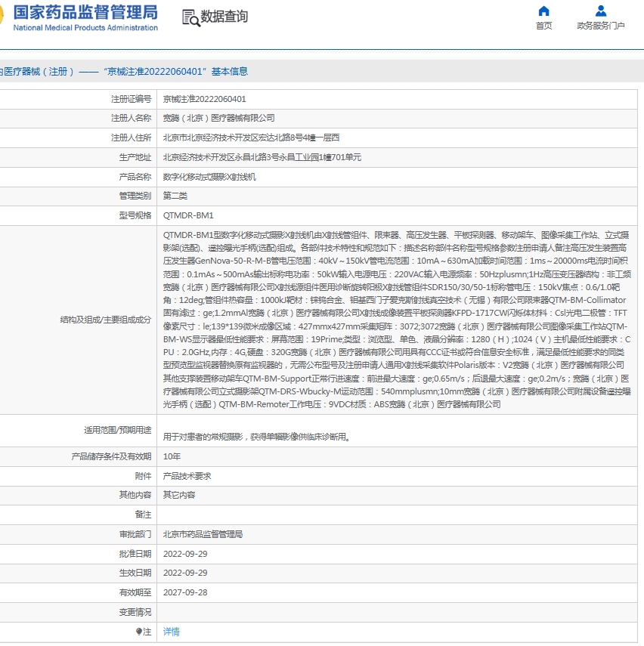
Task: Click the National Medical Products Administration subtitle
Action: point(85,28)
